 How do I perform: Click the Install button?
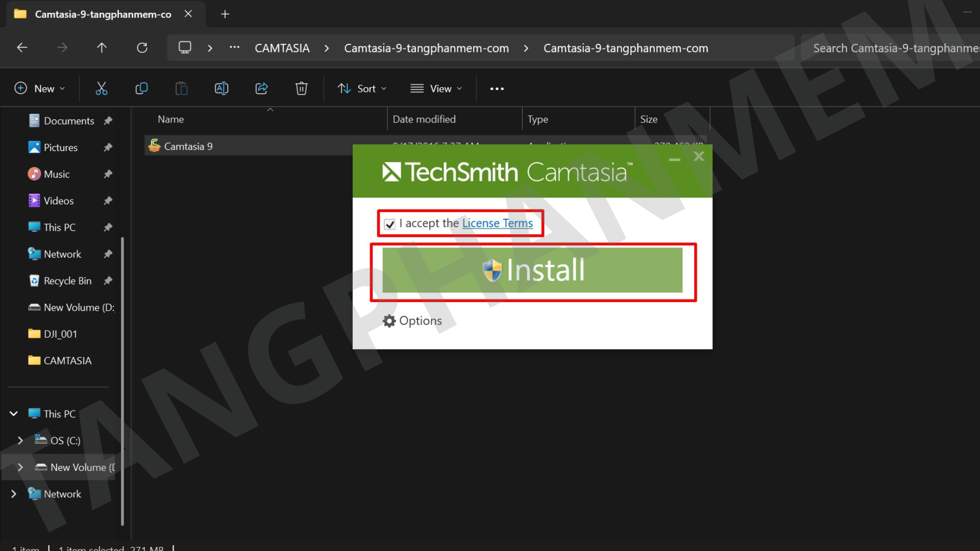click(x=532, y=270)
